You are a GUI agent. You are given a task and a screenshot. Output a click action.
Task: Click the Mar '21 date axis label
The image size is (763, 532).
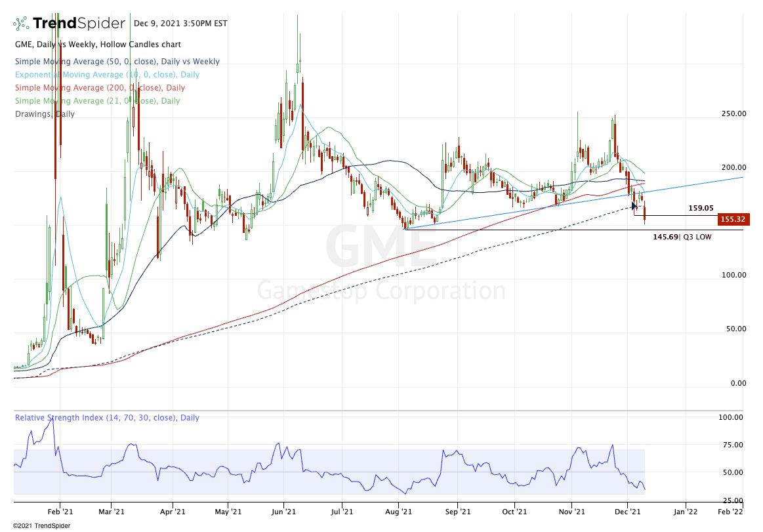pyautogui.click(x=112, y=512)
